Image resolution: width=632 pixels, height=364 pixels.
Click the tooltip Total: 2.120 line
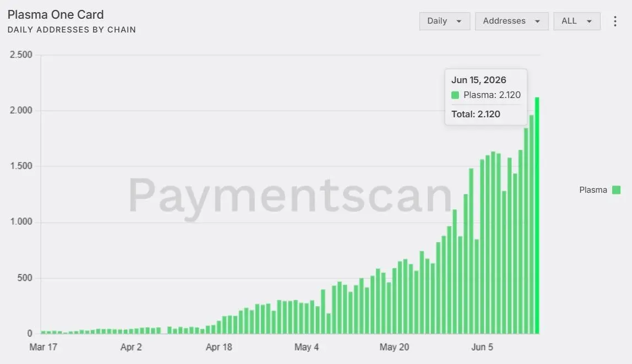coord(476,114)
